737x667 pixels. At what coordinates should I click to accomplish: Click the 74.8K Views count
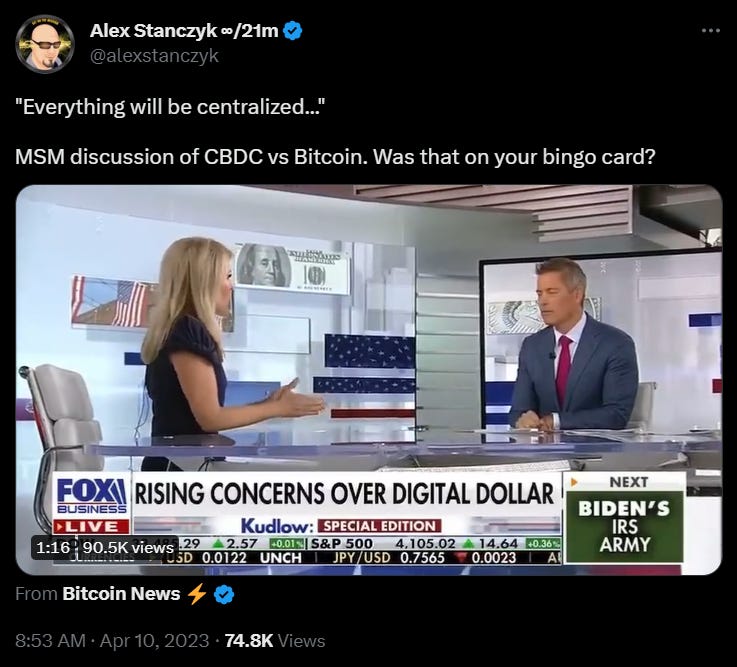[x=275, y=641]
